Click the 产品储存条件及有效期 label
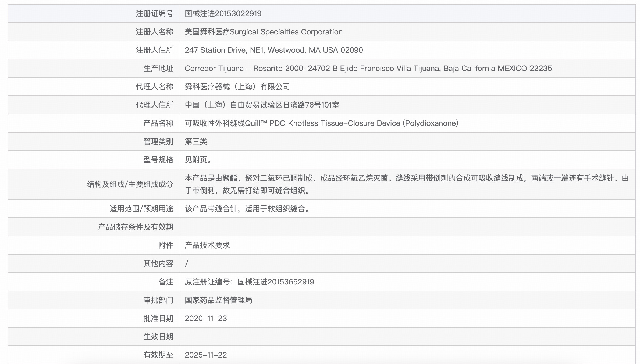This screenshot has height=364, width=640. click(136, 227)
